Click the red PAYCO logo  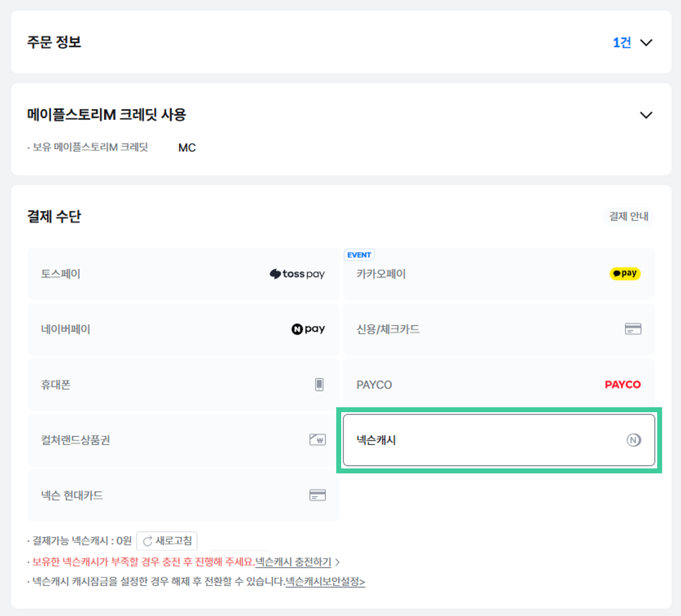622,384
